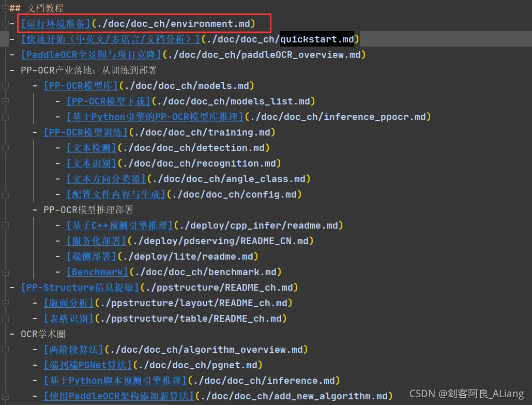532x405 pixels.
Task: Click the ./ppstructure/table/README_ch.md path
Action: pyautogui.click(x=191, y=319)
